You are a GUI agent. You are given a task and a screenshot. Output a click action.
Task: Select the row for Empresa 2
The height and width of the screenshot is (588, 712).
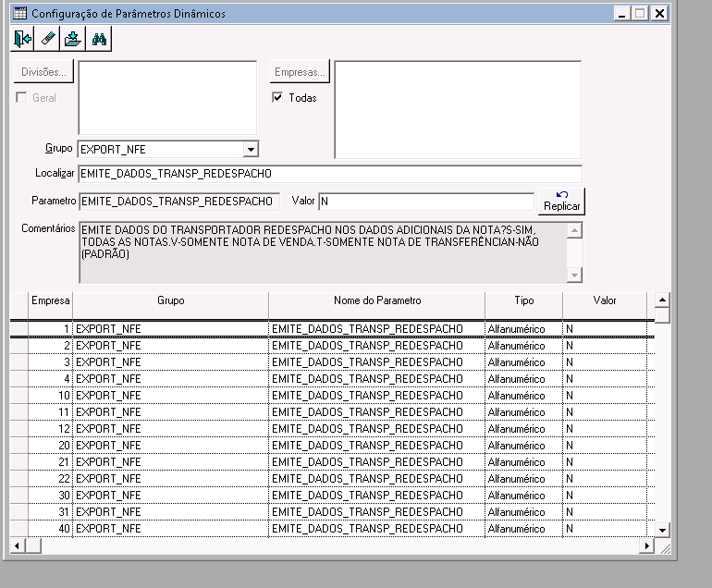(332, 346)
